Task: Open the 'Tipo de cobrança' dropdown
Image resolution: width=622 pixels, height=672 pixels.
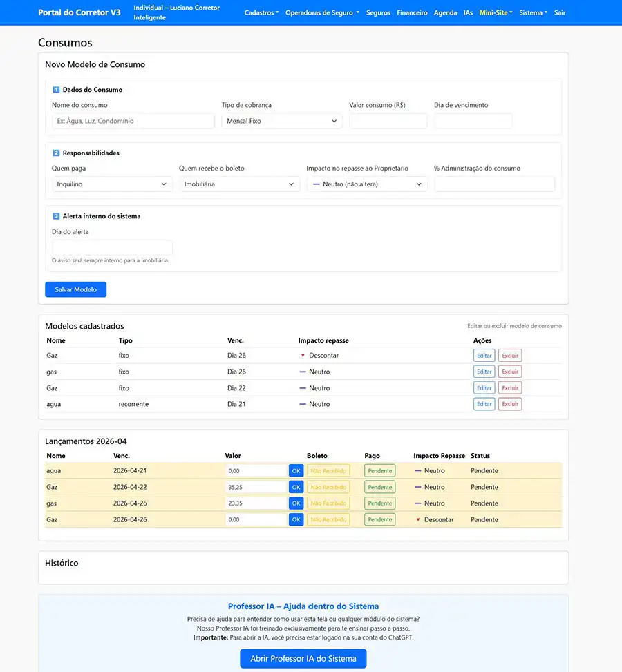Action: tap(282, 121)
